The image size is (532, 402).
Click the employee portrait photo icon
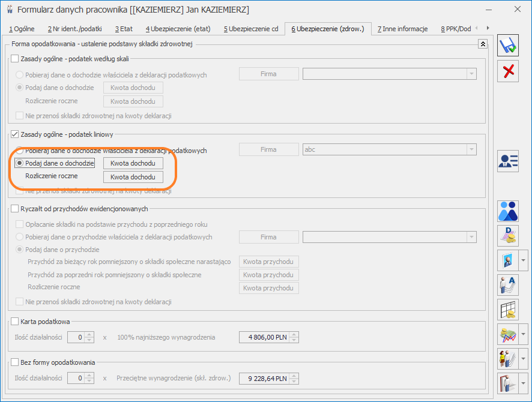pyautogui.click(x=508, y=260)
